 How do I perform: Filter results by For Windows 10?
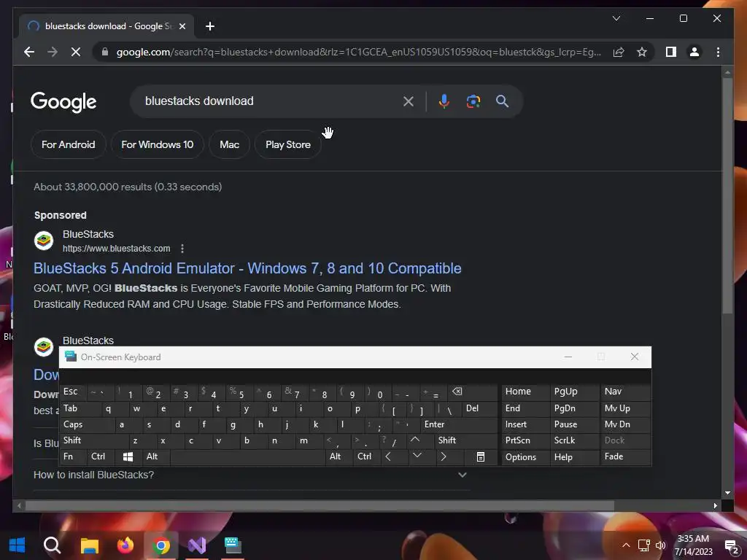(x=158, y=144)
